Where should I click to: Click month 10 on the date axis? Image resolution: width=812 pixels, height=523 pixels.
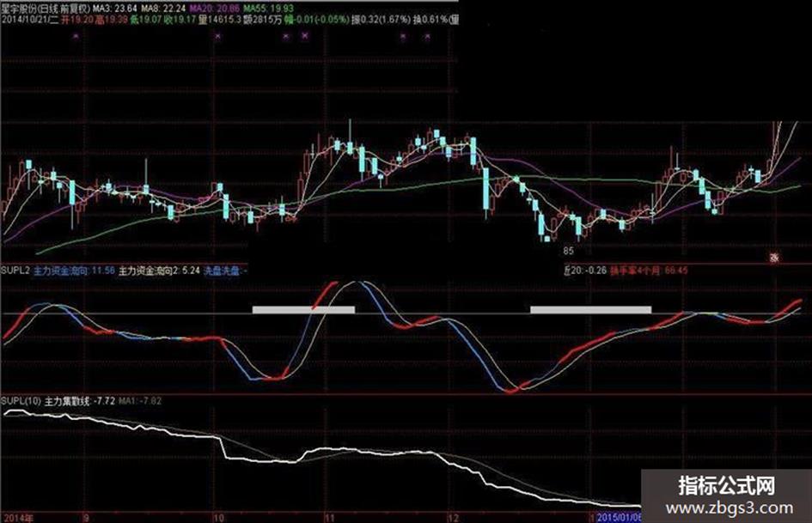(x=218, y=518)
